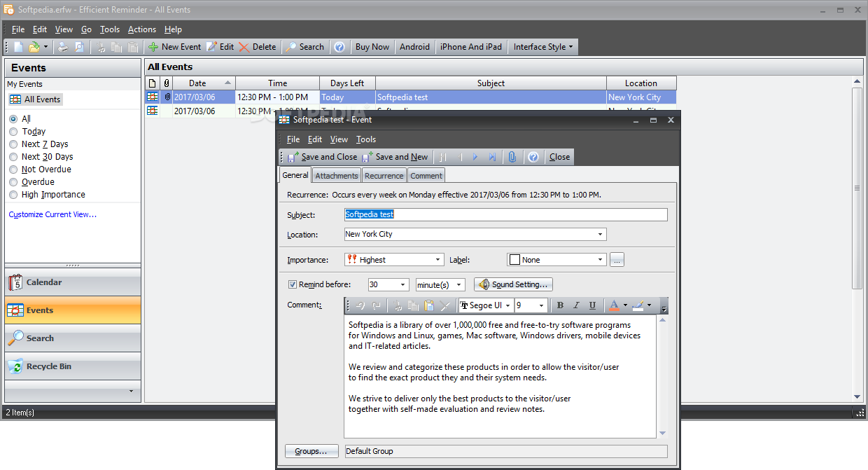This screenshot has width=868, height=470.
Task: Click the paperclip attachment icon in event toolbar
Action: click(x=512, y=157)
